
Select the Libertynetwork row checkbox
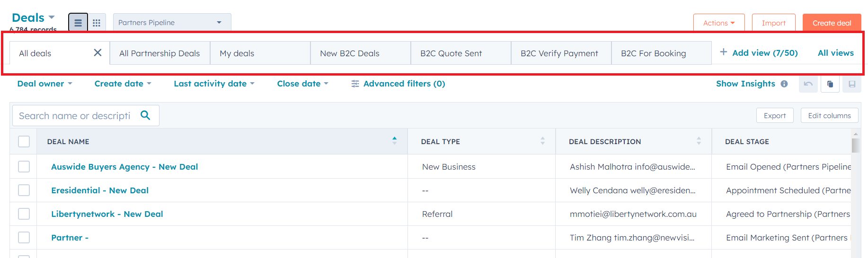click(24, 214)
